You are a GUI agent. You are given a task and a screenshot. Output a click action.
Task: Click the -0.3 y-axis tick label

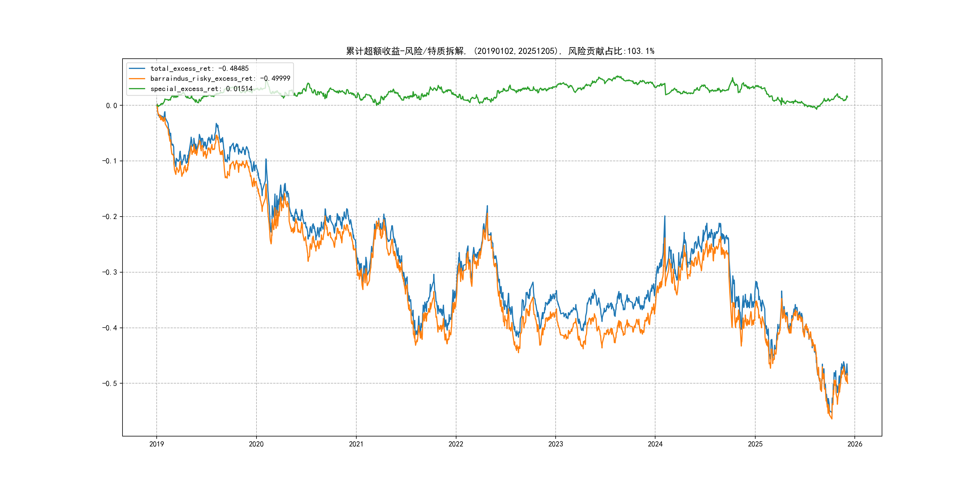point(109,273)
